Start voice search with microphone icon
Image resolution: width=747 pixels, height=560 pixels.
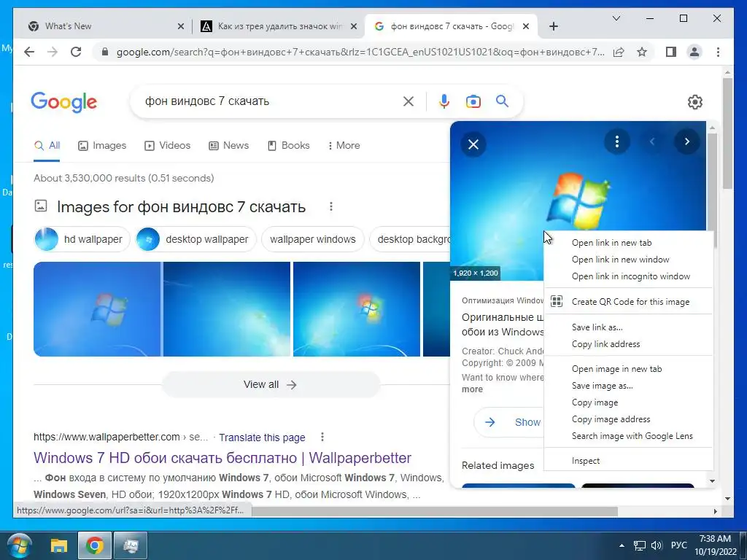pos(444,101)
